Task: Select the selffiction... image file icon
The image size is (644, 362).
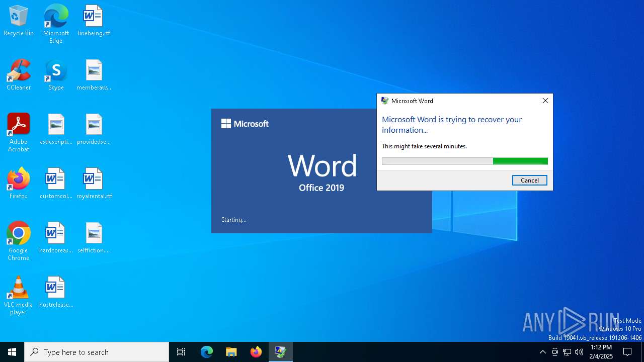Action: [x=94, y=238]
